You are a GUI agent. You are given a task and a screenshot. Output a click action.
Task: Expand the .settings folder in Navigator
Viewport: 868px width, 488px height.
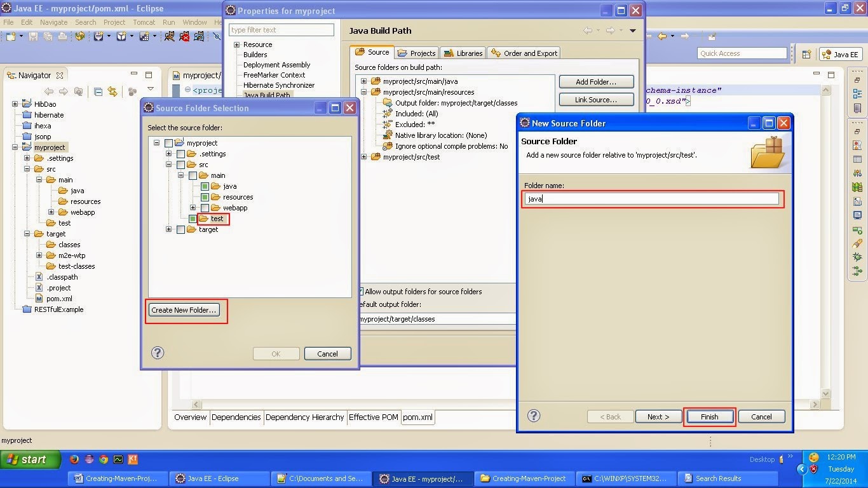(27, 158)
